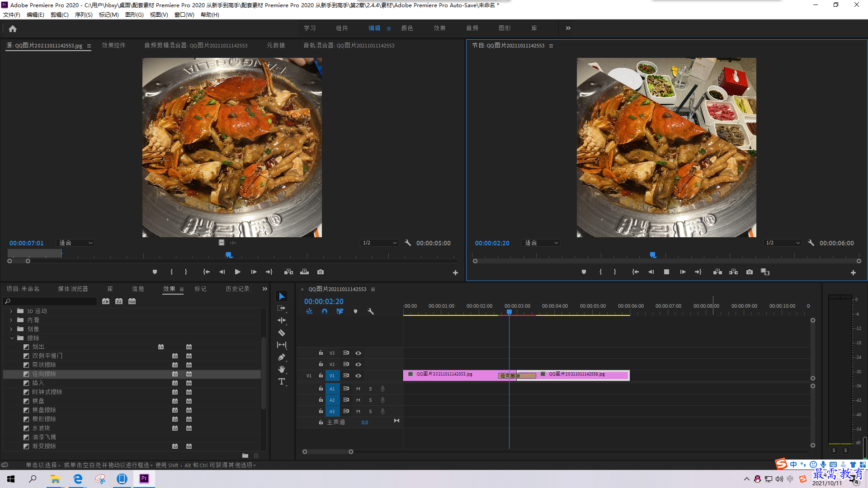Toggle V1 track output eye

click(358, 375)
